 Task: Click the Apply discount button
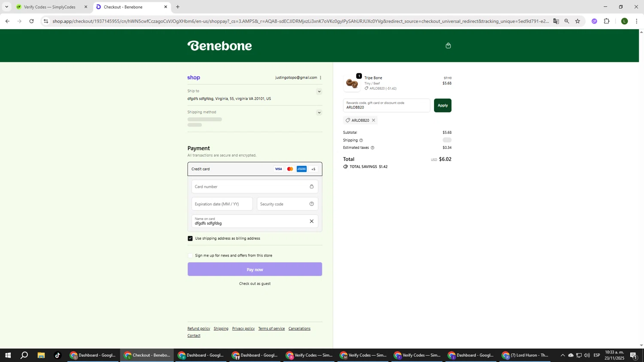[443, 106]
